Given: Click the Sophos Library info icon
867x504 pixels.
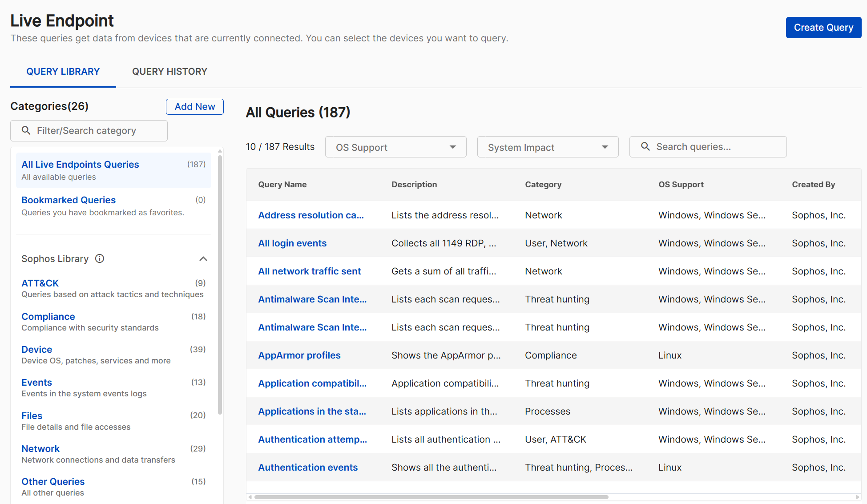Looking at the screenshot, I should tap(100, 258).
